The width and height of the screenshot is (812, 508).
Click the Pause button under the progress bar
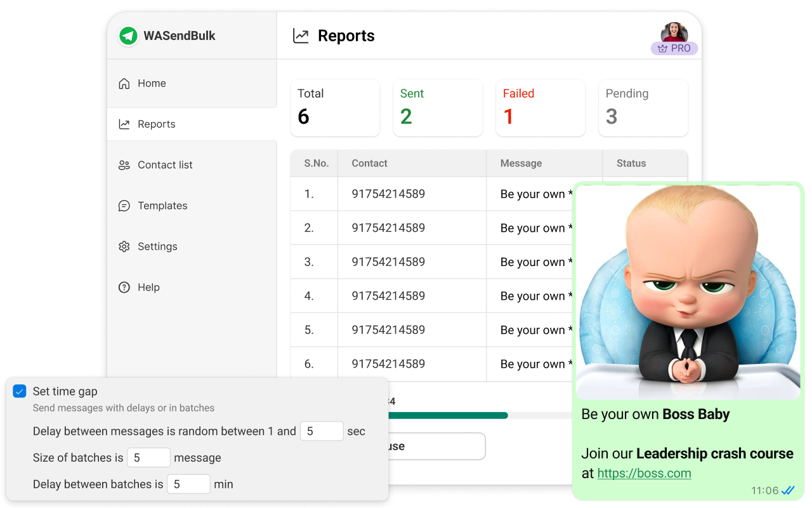[x=437, y=446]
